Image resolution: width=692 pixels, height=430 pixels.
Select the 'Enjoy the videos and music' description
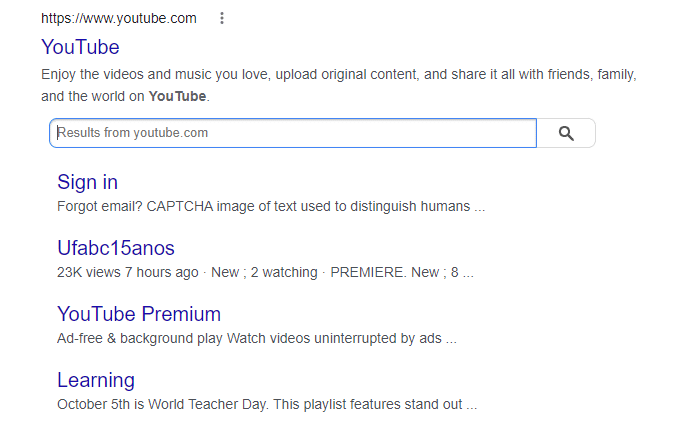339,85
